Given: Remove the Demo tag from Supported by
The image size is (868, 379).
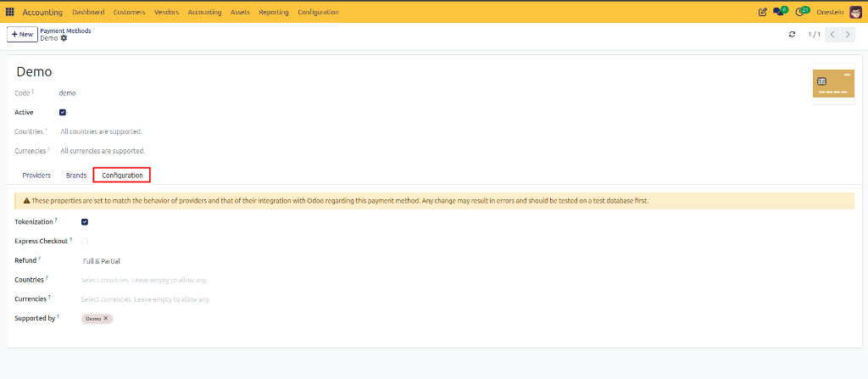Looking at the screenshot, I should [106, 319].
